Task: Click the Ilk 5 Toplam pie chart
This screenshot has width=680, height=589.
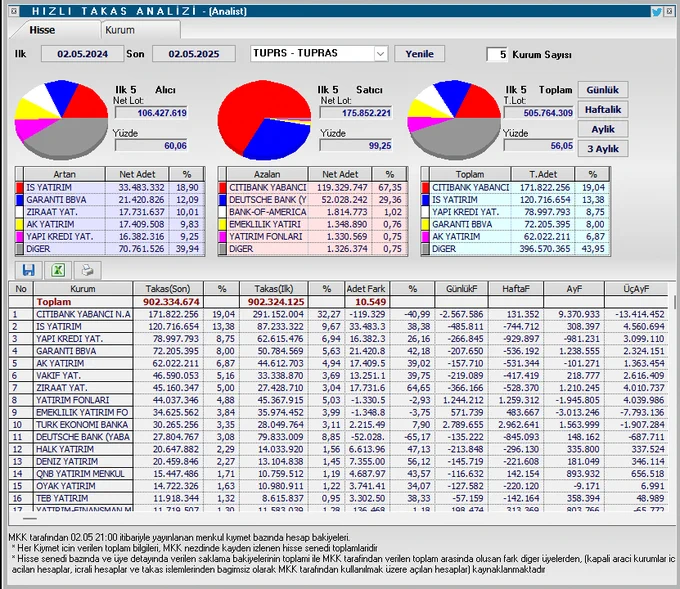Action: 454,119
